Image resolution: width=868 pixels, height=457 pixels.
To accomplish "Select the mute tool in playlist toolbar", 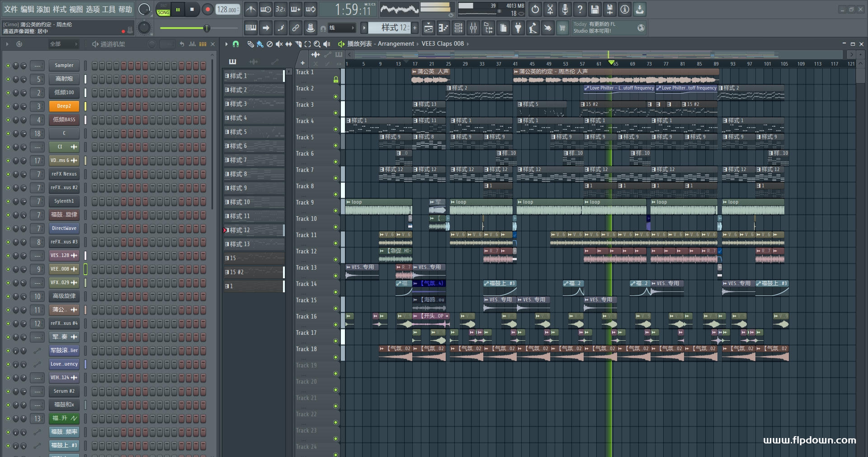I will coord(279,44).
